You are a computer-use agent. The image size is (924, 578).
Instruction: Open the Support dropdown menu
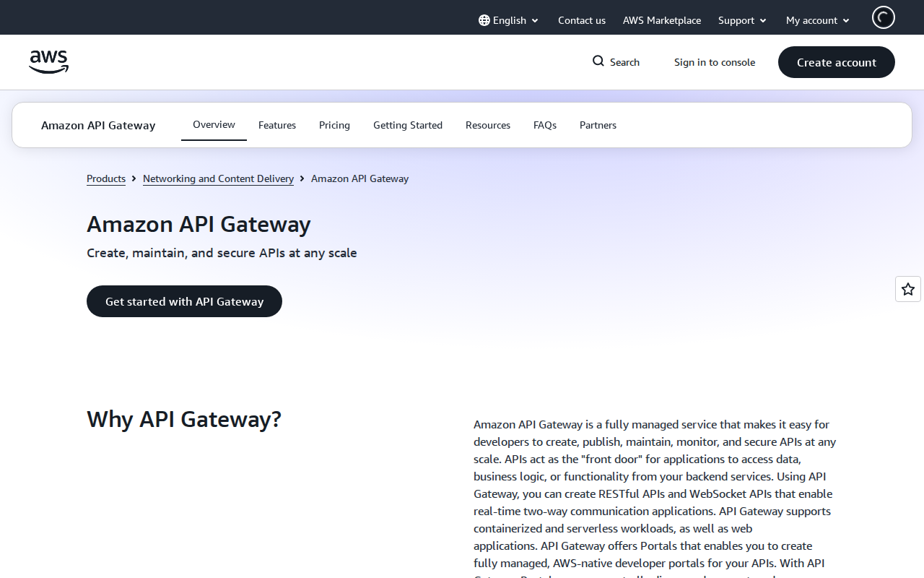[x=742, y=20]
